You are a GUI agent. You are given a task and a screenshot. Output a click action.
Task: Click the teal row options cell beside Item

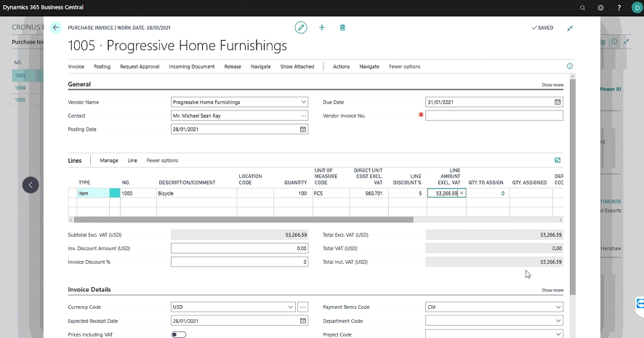115,193
